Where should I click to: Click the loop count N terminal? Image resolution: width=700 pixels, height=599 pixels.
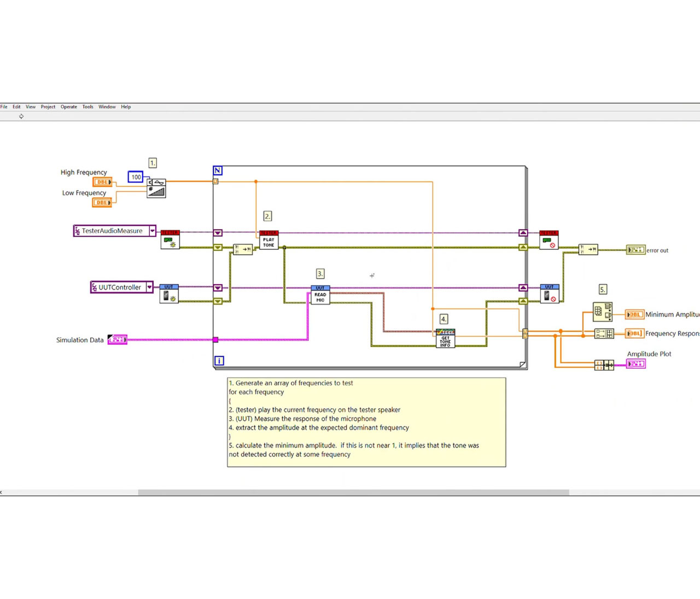[x=218, y=171]
